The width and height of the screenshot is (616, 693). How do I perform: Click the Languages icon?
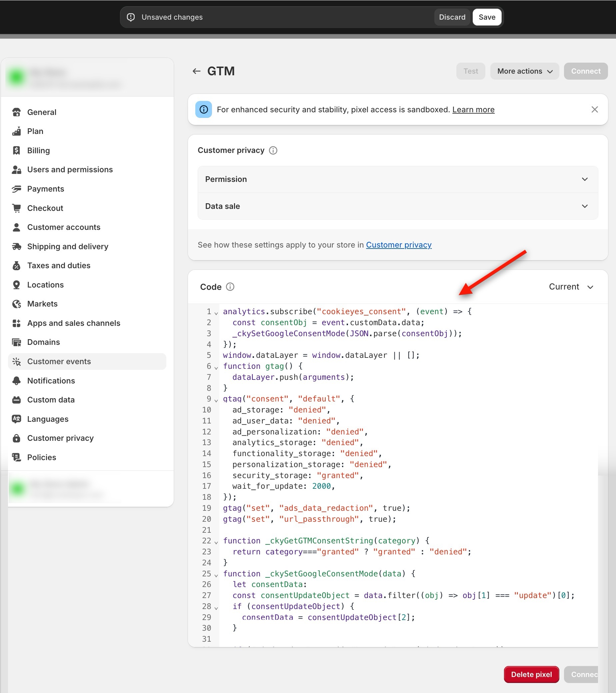pyautogui.click(x=16, y=419)
